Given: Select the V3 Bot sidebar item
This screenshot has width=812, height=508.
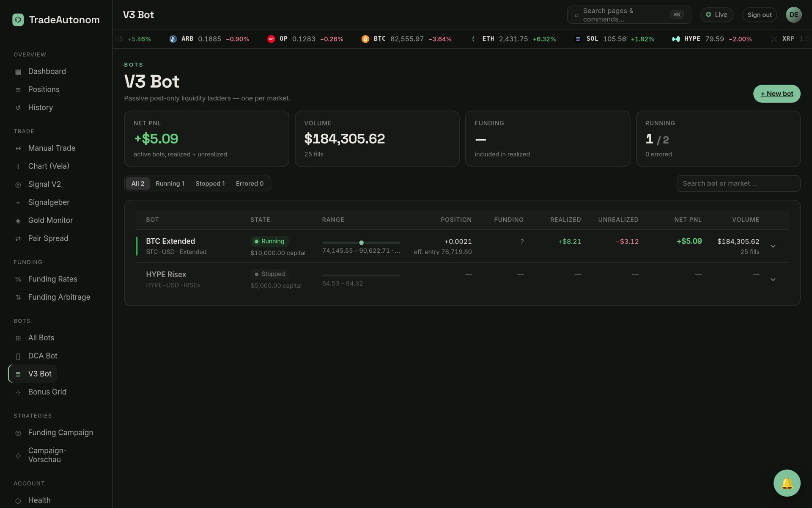Looking at the screenshot, I should [33, 374].
